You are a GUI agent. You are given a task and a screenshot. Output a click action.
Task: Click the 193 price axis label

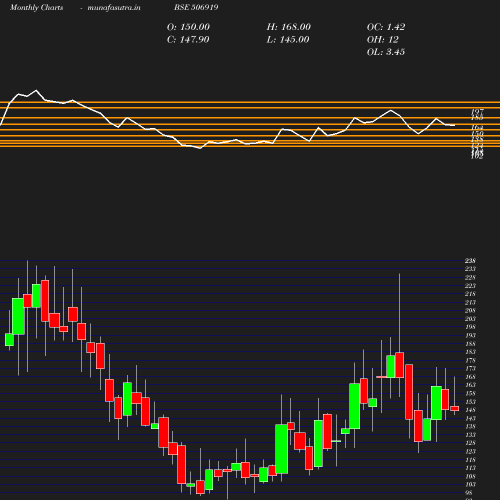pos(470,335)
